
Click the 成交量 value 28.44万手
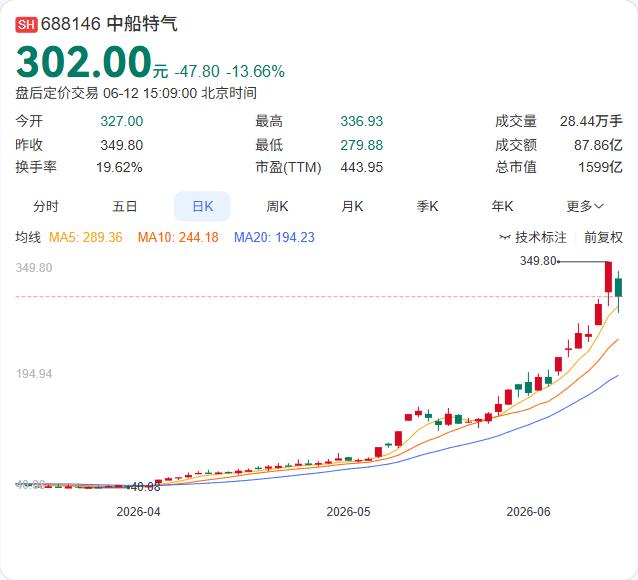point(591,121)
